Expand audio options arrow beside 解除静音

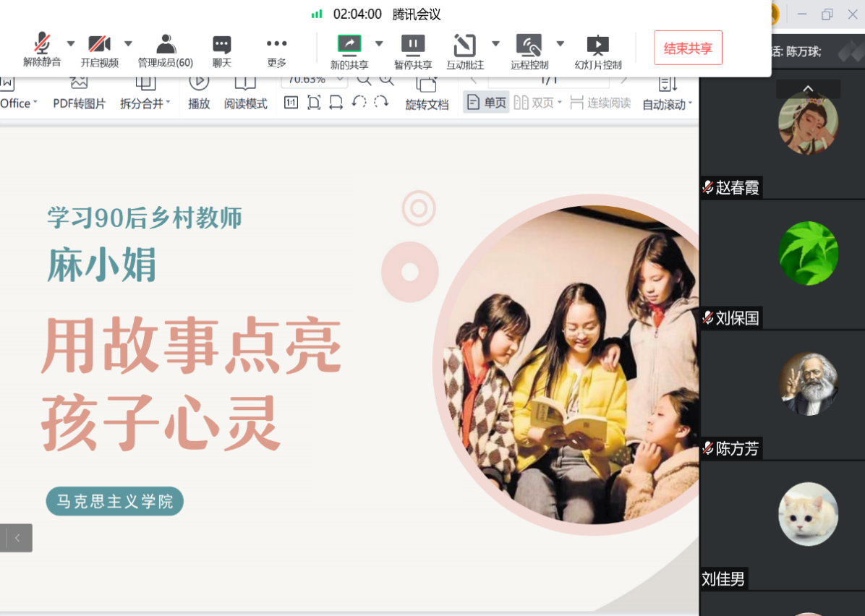71,43
